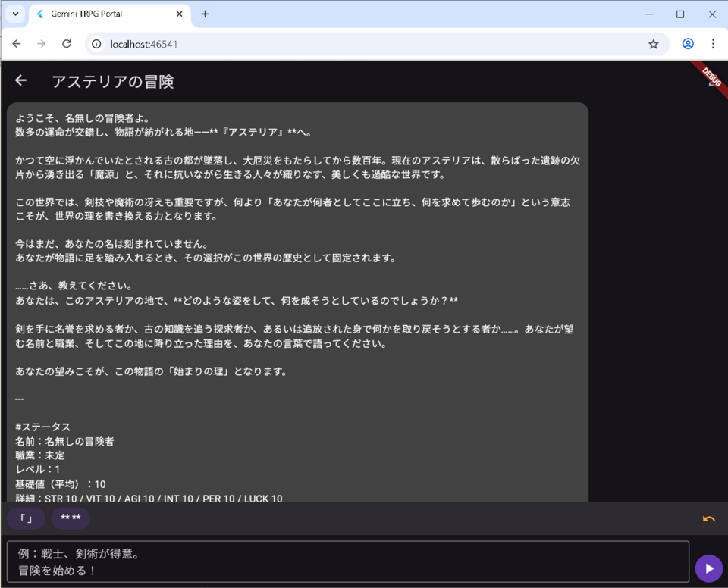Focus the message text input field
Screen dimensions: 728x588
point(347,561)
